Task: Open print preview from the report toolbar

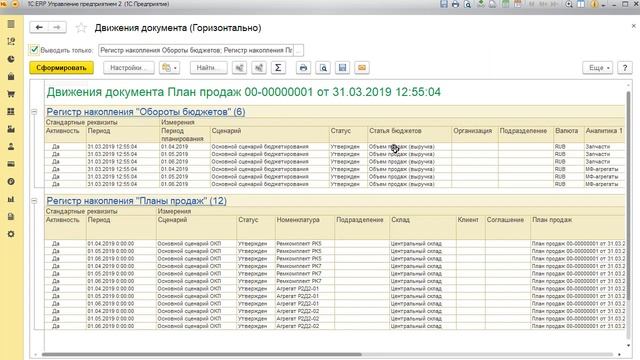Action: [x=323, y=68]
